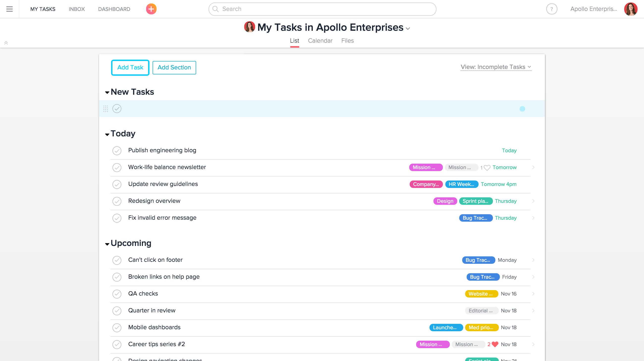Mark Publish engineering blog as complete
Screen dimensions: 644x361
coord(117,150)
